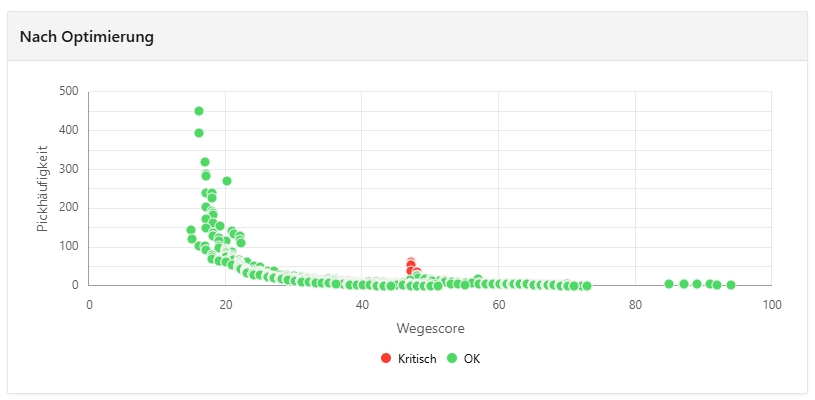Click the green OK legend color dot

[452, 358]
